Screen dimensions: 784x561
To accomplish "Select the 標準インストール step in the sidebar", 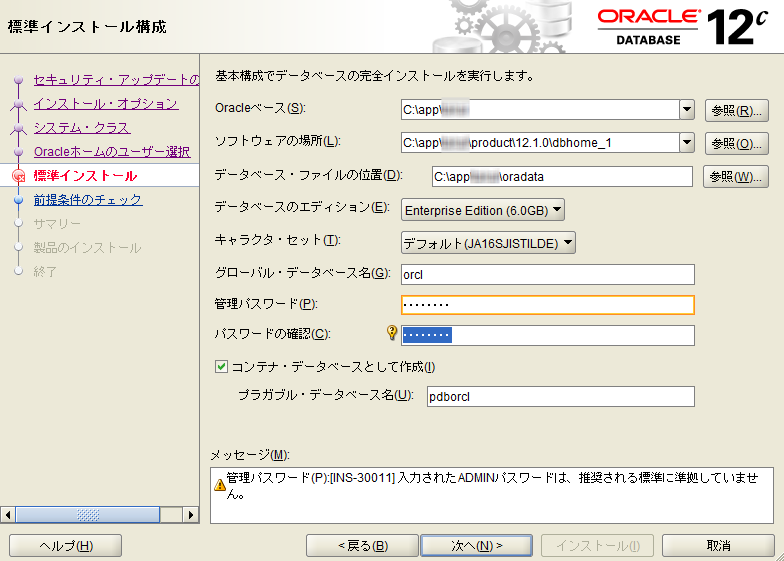I will [x=85, y=176].
